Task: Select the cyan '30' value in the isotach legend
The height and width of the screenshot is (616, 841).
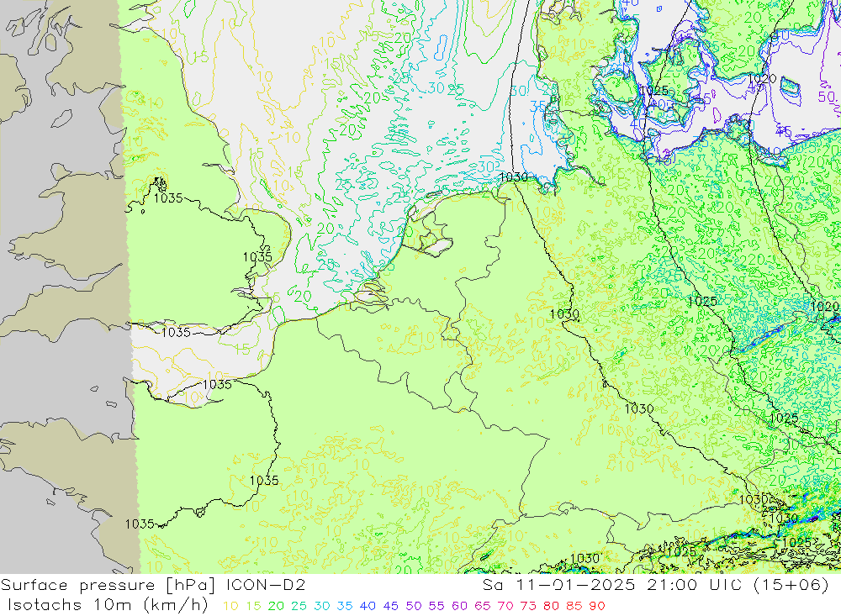Action: point(322,606)
